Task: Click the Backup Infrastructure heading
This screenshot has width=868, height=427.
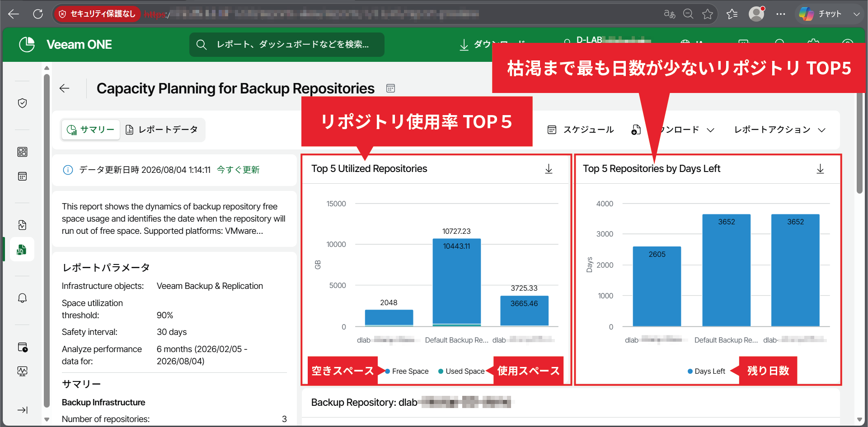Action: click(x=103, y=403)
